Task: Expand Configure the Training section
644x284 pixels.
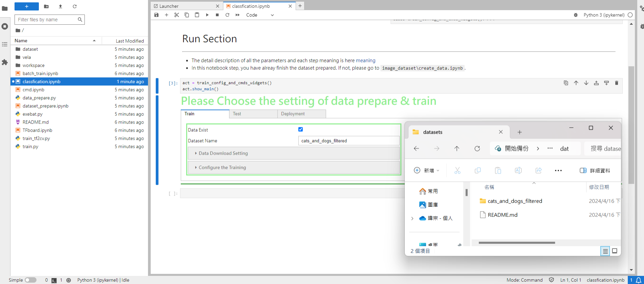Action: click(x=222, y=167)
